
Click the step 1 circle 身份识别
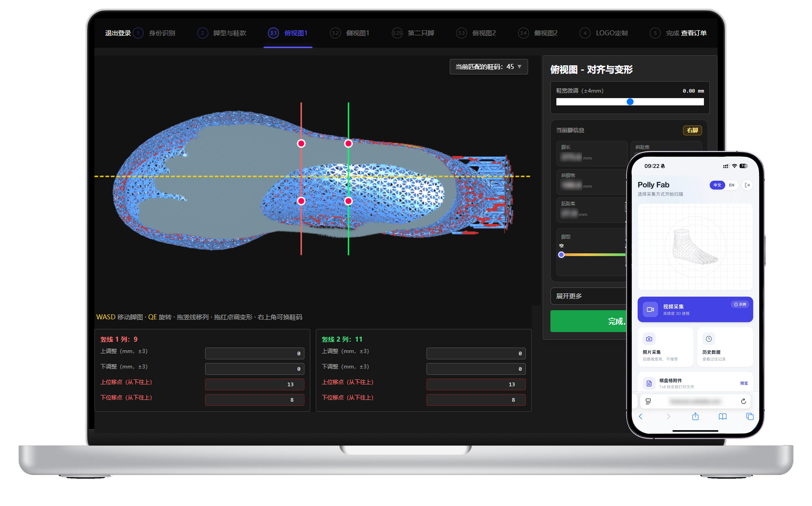[138, 33]
